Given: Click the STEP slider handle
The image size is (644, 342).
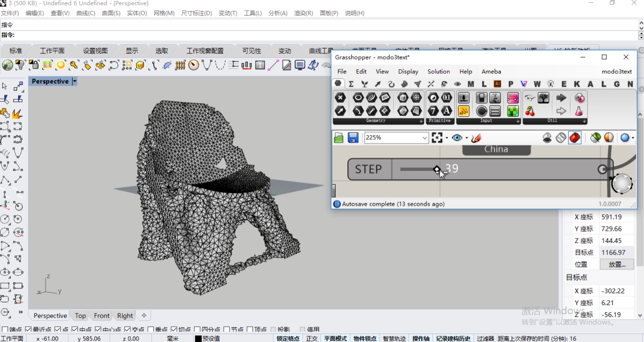Looking at the screenshot, I should (437, 169).
